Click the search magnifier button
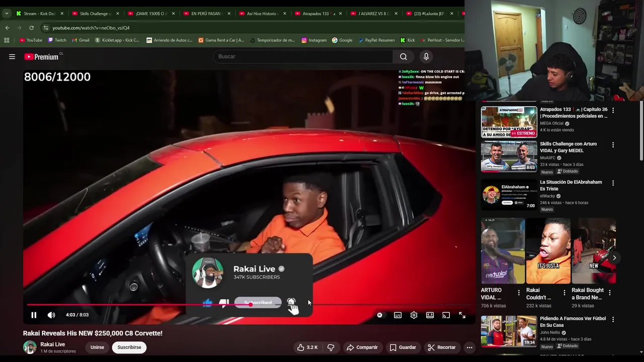644x362 pixels. pyautogui.click(x=404, y=56)
